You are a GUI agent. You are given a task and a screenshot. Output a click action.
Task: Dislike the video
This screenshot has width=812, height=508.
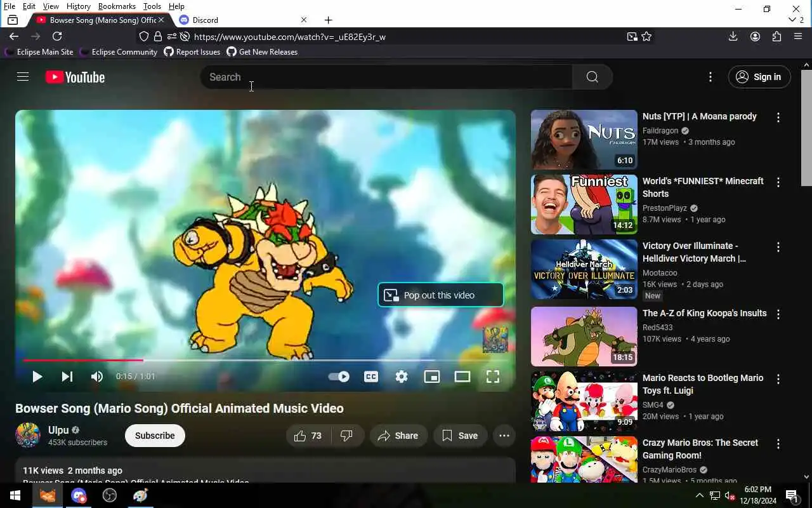[x=347, y=436]
